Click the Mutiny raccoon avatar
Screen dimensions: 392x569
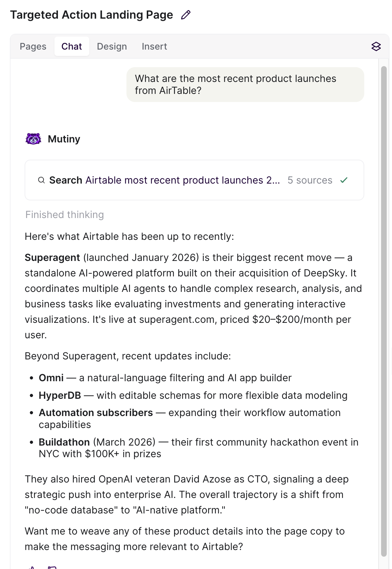click(x=33, y=139)
